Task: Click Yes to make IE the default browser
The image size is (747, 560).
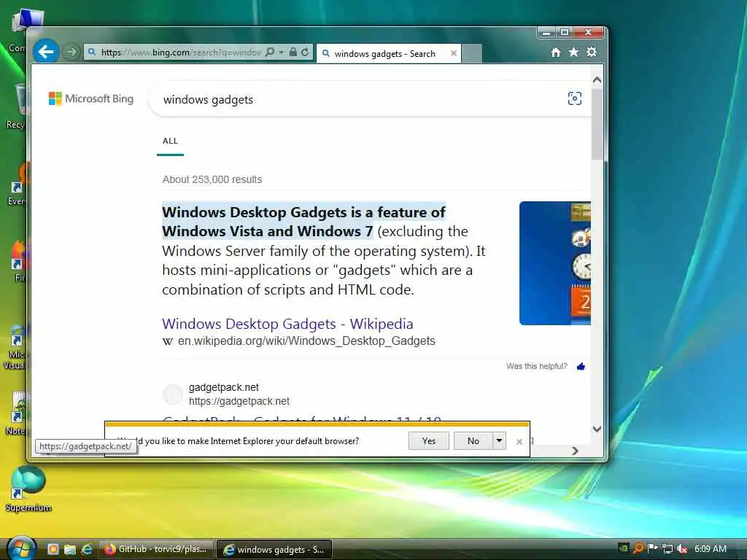Action: click(x=428, y=441)
